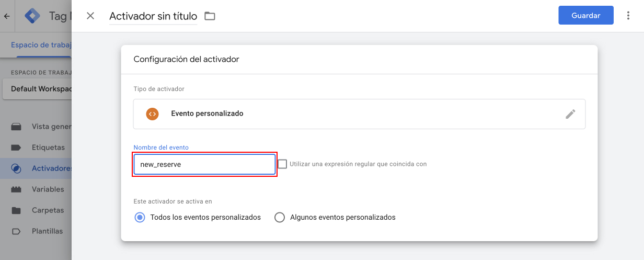Open the three-dot more options menu

click(x=628, y=16)
